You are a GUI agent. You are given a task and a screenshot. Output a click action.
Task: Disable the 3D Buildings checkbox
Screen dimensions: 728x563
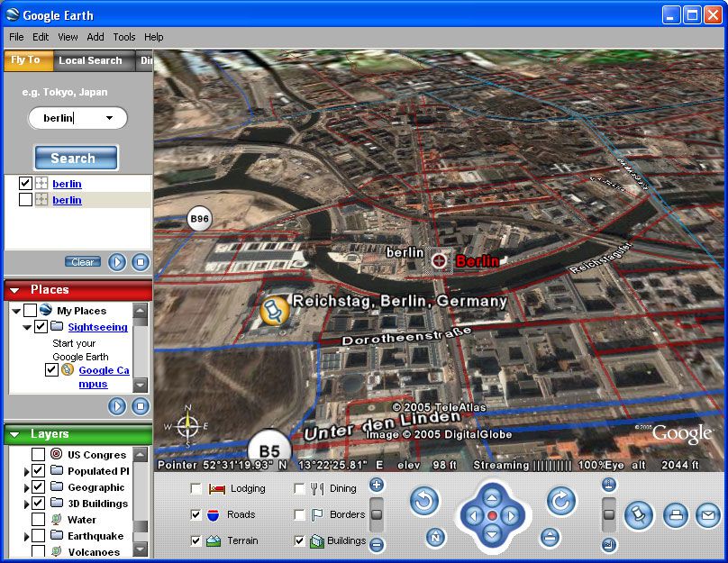pos(38,503)
